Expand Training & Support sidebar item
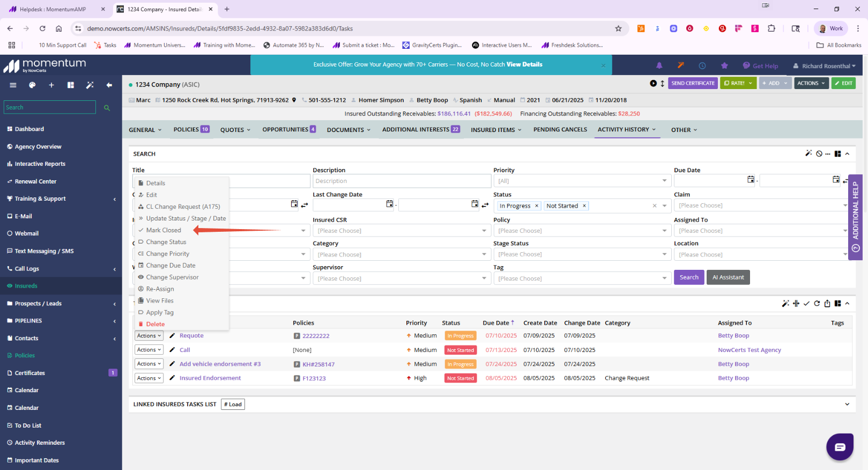Viewport: 868px width, 470px height. pyautogui.click(x=61, y=199)
